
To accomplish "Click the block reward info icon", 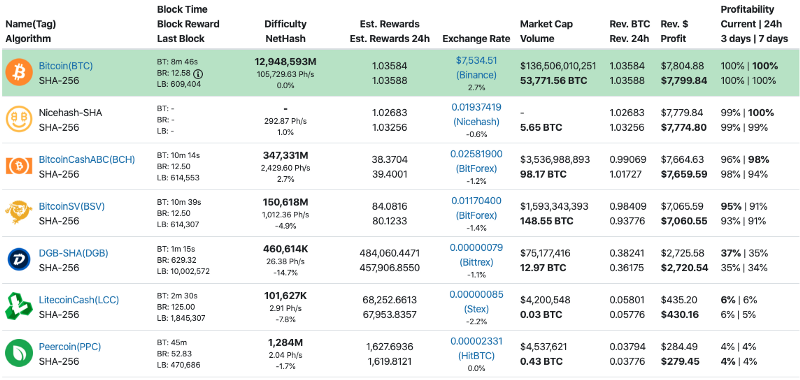I will [198, 74].
